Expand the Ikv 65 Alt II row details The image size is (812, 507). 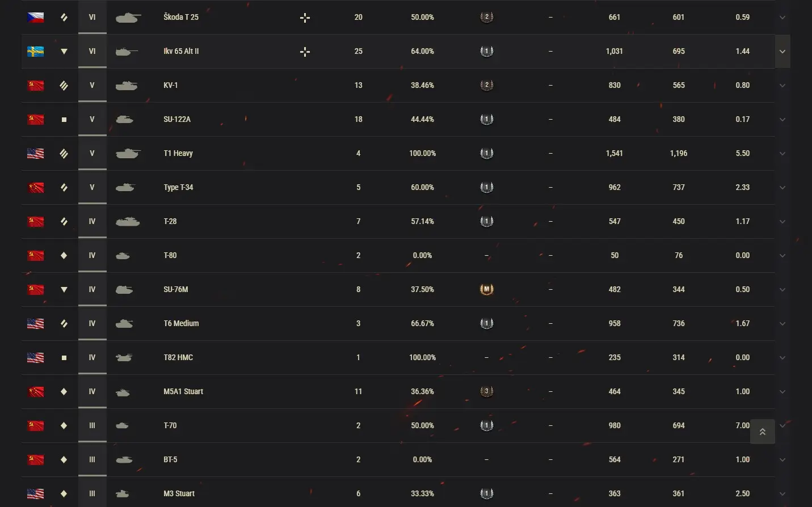click(782, 52)
